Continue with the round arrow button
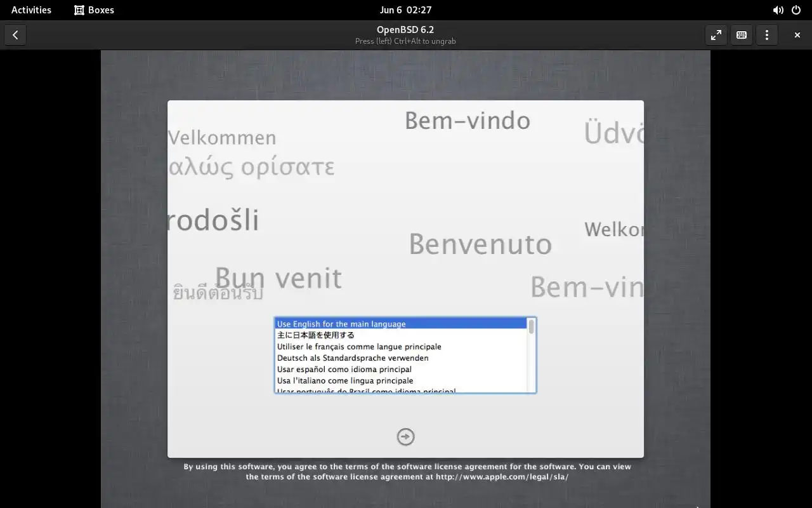 coord(405,437)
